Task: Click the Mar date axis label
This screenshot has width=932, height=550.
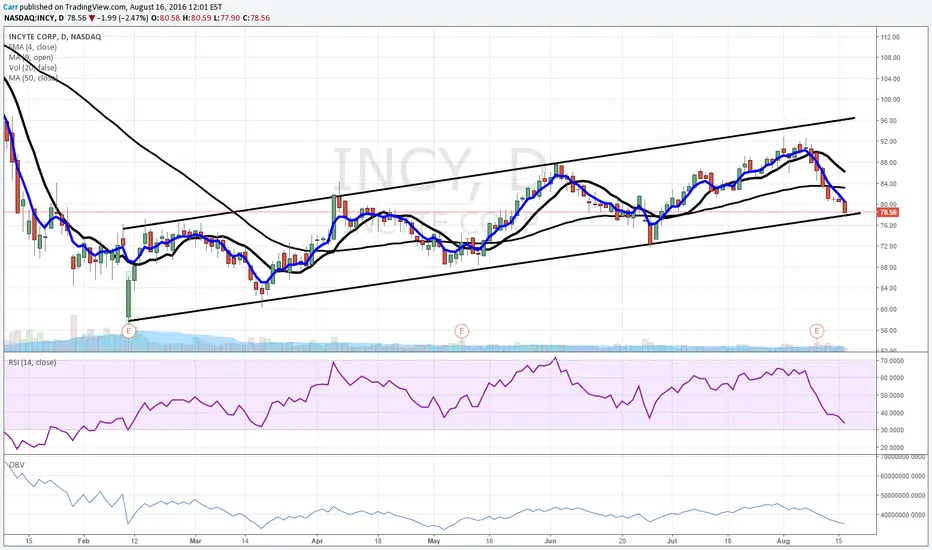Action: click(195, 541)
